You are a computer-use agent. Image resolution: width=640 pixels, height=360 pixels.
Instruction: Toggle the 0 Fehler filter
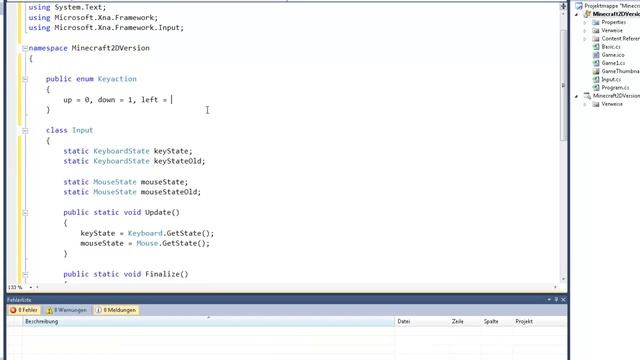(x=24, y=310)
